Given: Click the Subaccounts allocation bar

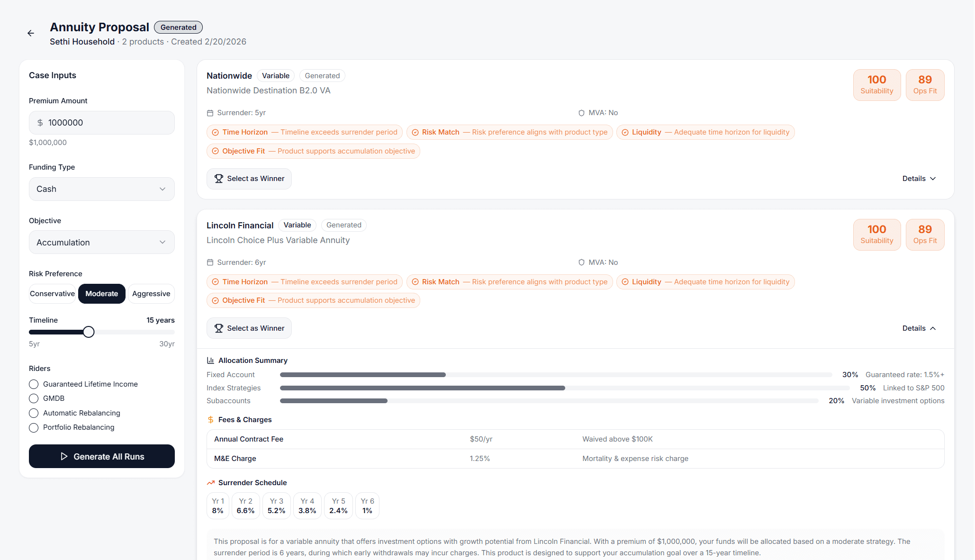Looking at the screenshot, I should point(549,401).
